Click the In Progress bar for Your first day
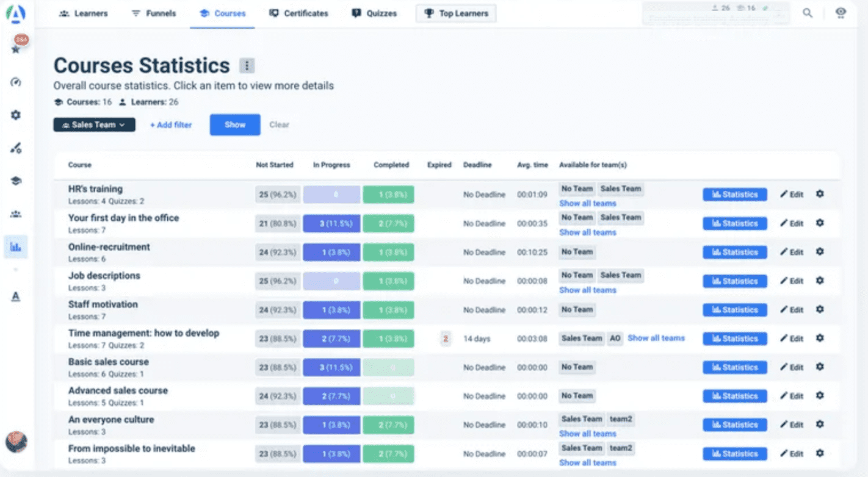868x477 pixels. click(331, 223)
